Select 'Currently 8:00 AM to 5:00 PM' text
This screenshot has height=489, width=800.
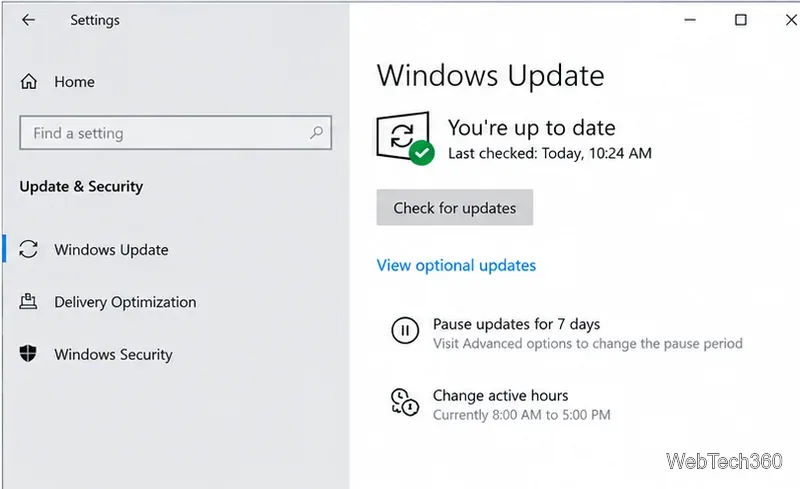click(521, 415)
